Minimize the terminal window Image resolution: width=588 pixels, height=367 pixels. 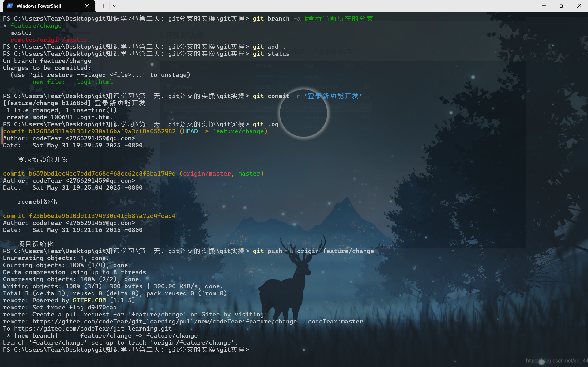click(x=544, y=6)
